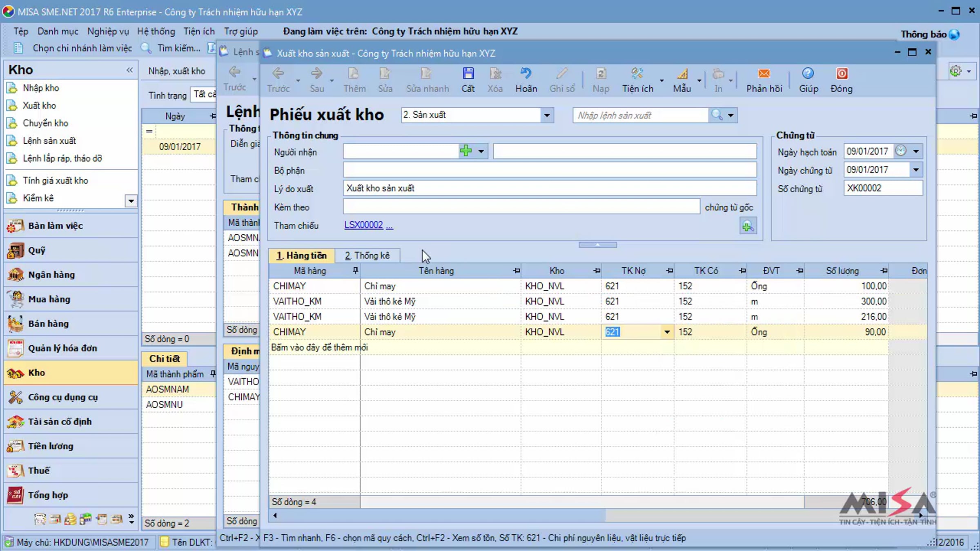Open the TK Nợ 621 account dropdown

667,332
